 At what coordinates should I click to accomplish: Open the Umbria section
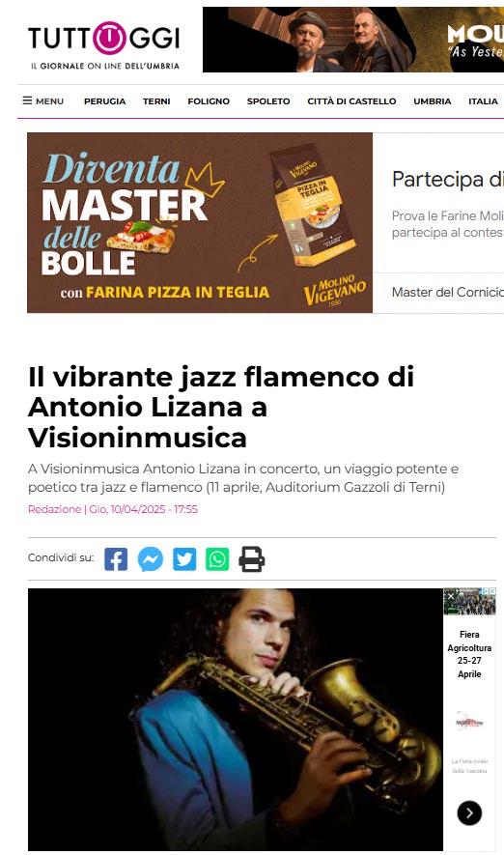click(x=433, y=100)
